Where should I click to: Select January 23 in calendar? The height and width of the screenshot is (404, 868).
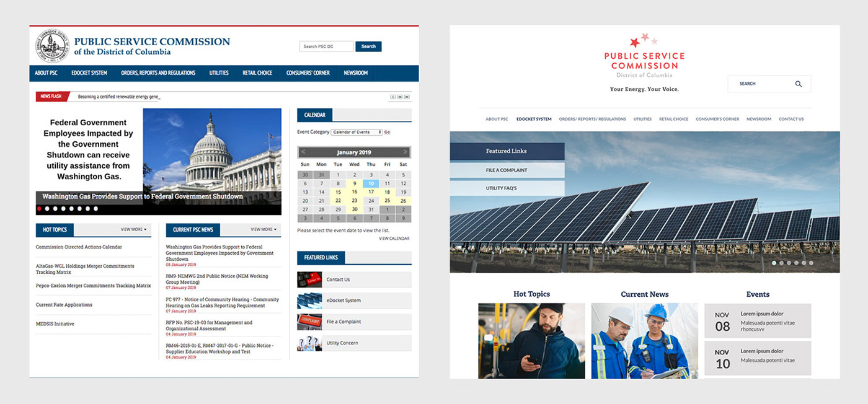point(354,201)
